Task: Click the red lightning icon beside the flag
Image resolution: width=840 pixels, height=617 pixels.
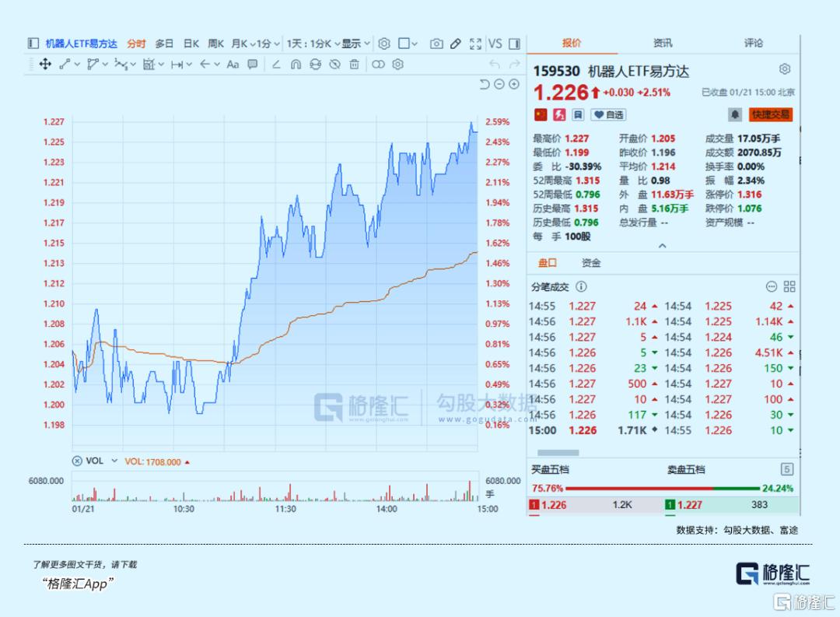Action: [559, 114]
